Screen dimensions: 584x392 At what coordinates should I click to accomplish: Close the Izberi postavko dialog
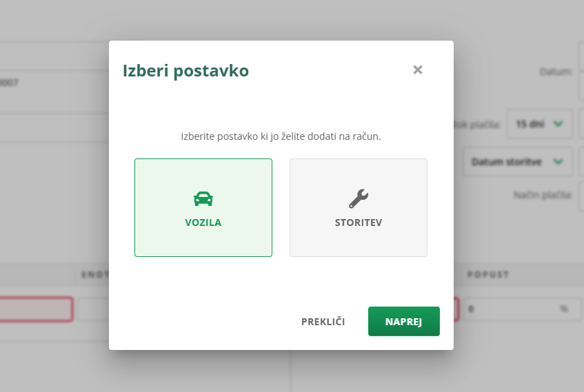418,70
